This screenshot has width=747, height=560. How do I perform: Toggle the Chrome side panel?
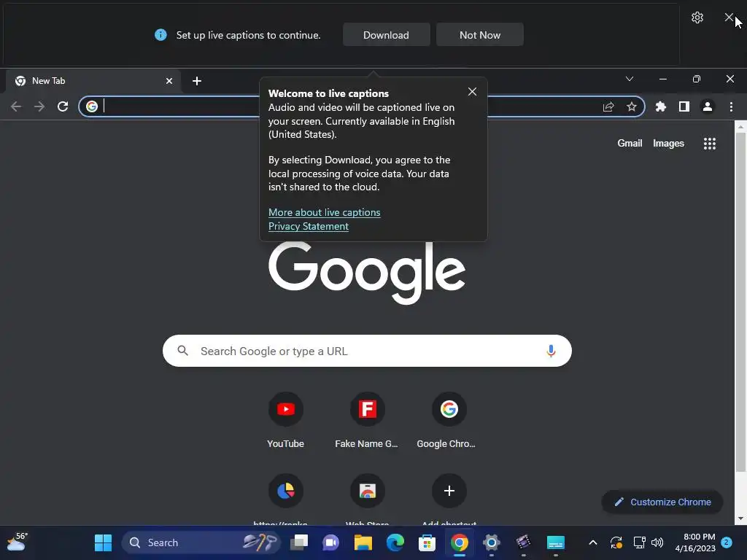pos(684,106)
